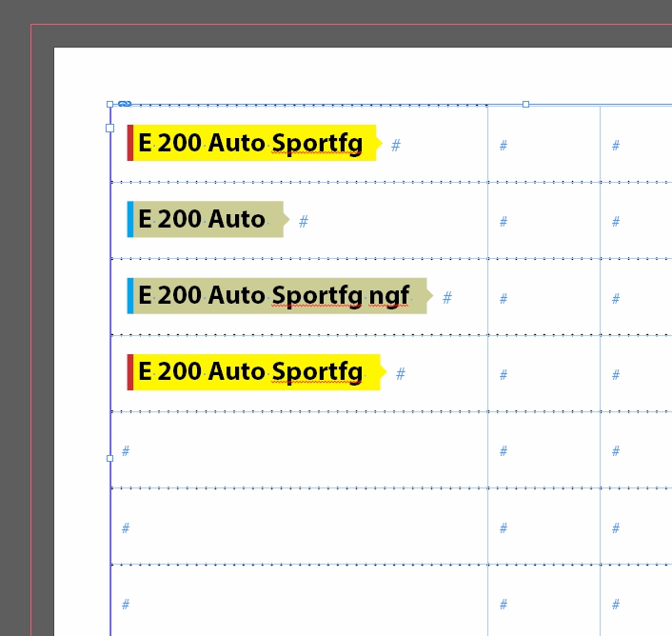The image size is (672, 636).
Task: Click the red bar before the first row label
Action: pyautogui.click(x=130, y=143)
